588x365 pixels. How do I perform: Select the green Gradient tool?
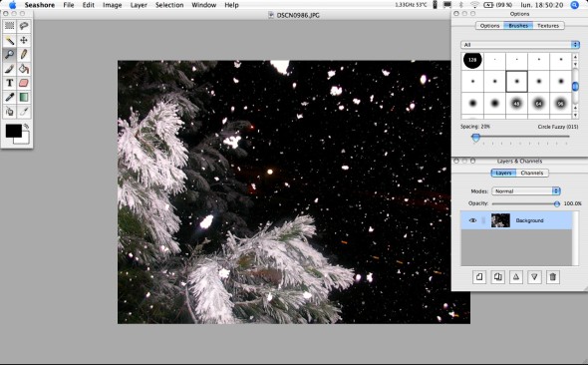[x=24, y=97]
